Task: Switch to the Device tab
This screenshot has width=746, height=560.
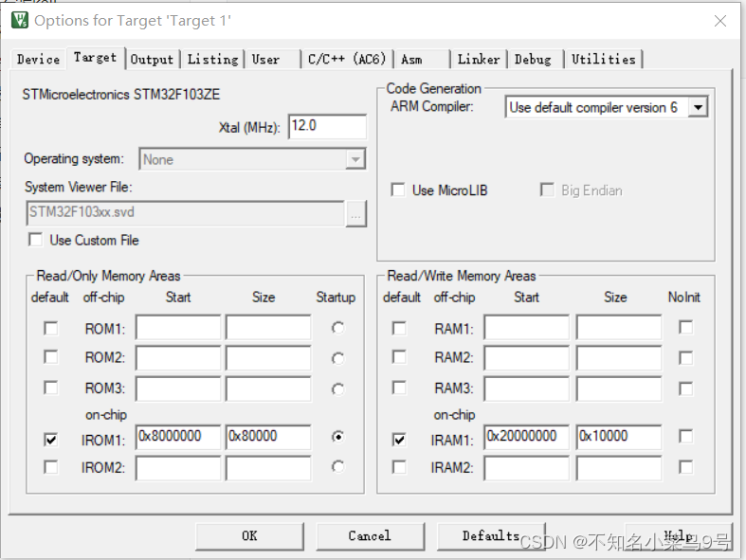Action: pos(38,60)
